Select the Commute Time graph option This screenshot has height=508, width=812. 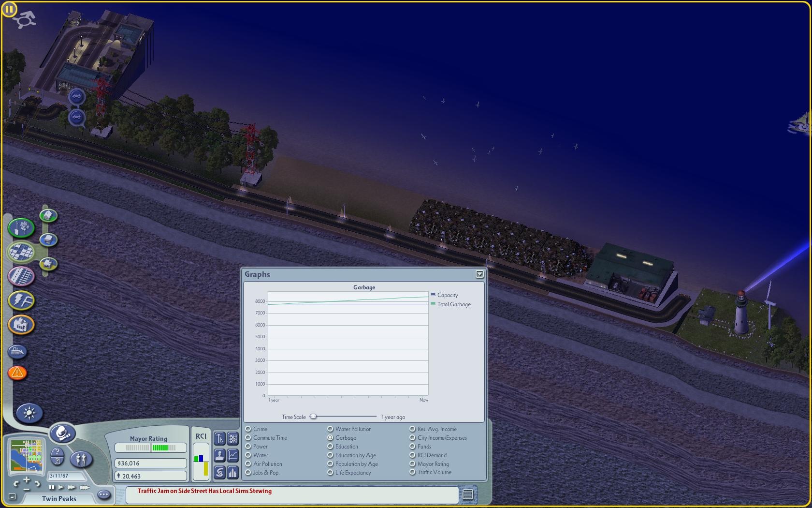[x=248, y=438]
